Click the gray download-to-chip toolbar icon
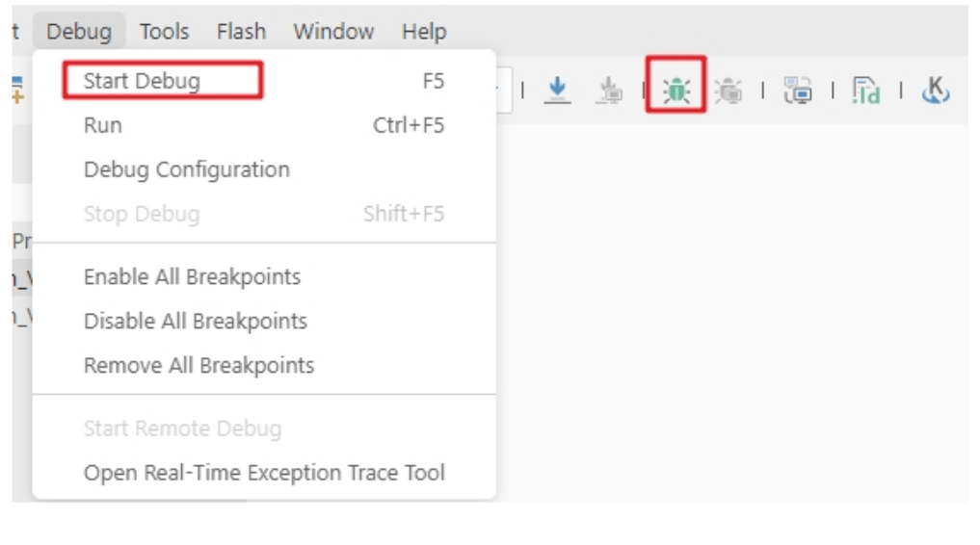 tap(609, 90)
